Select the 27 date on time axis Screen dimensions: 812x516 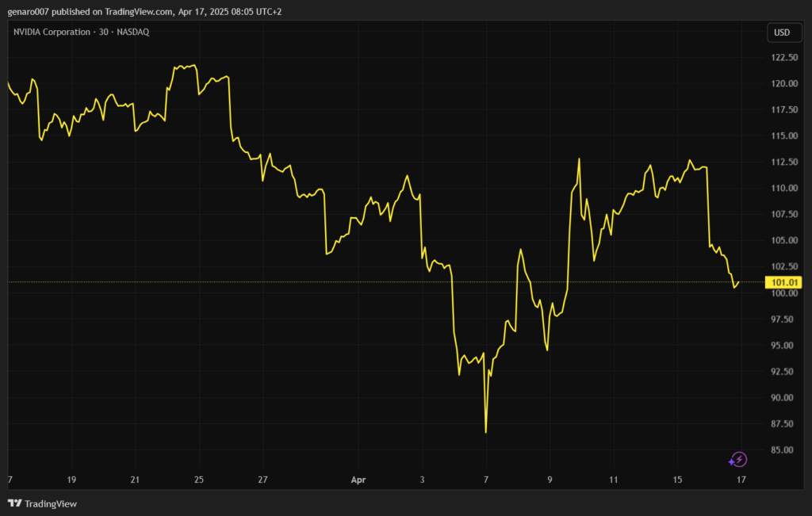pos(263,480)
